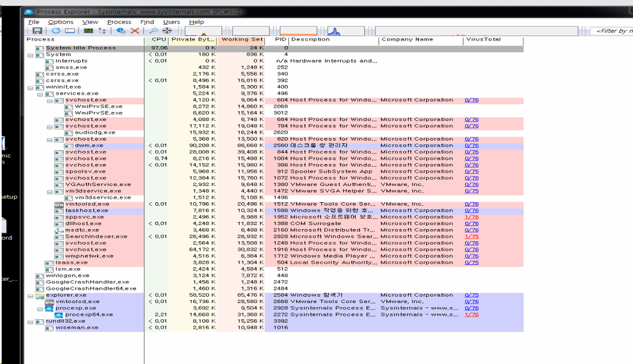Click the Find Handle or DLL binoculars icon
Image resolution: width=633 pixels, height=364 pixels.
coord(153,31)
